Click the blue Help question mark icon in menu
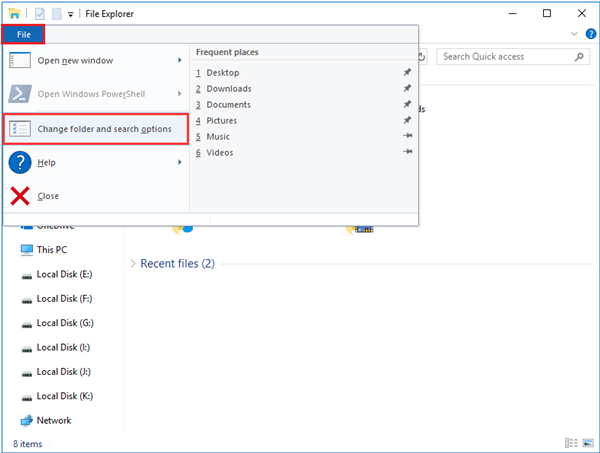600x453 pixels. [x=20, y=163]
